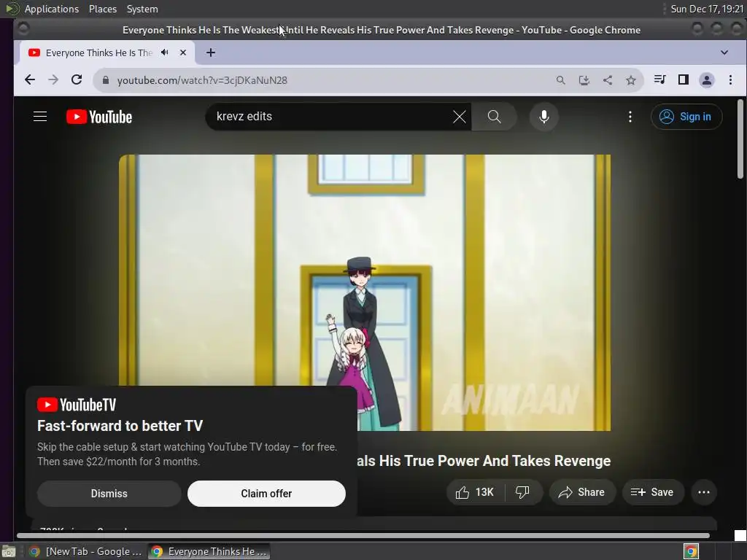Like the video with thumbs-up 13K

(475, 492)
